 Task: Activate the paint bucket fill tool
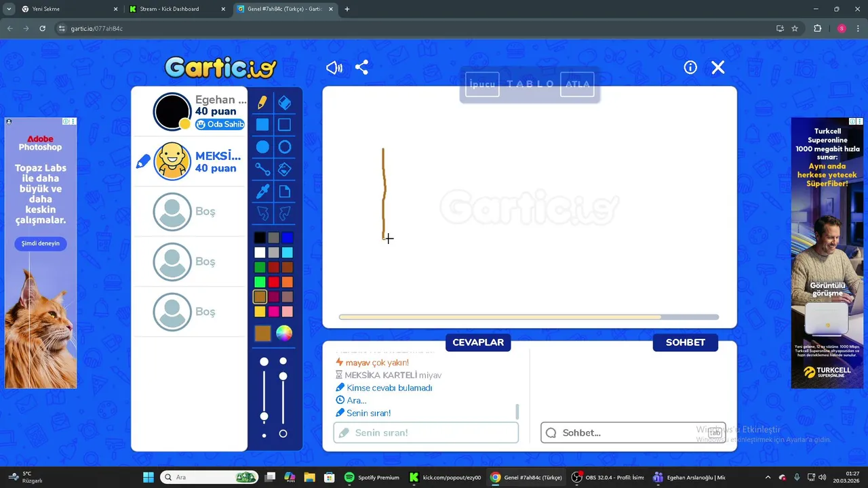pos(285,169)
